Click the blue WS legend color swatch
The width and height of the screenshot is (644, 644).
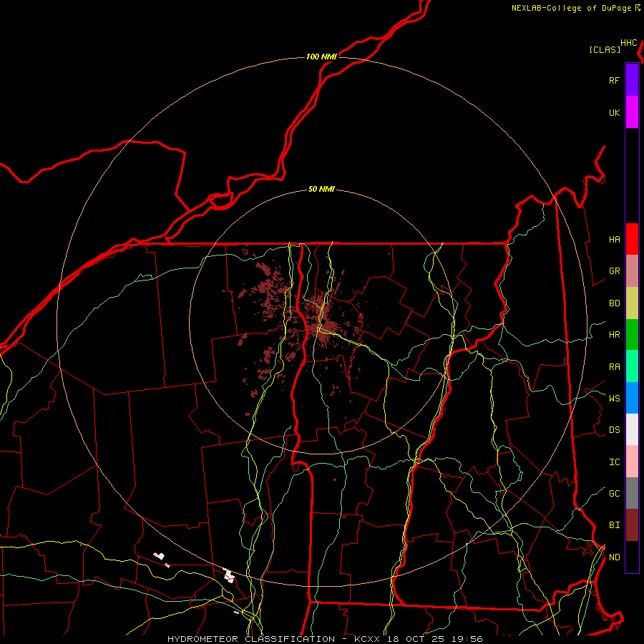click(x=632, y=398)
